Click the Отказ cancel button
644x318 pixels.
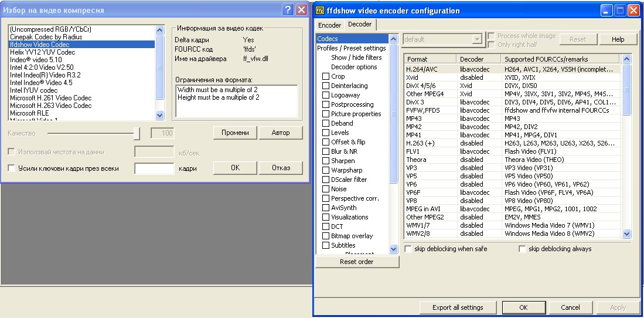281,168
